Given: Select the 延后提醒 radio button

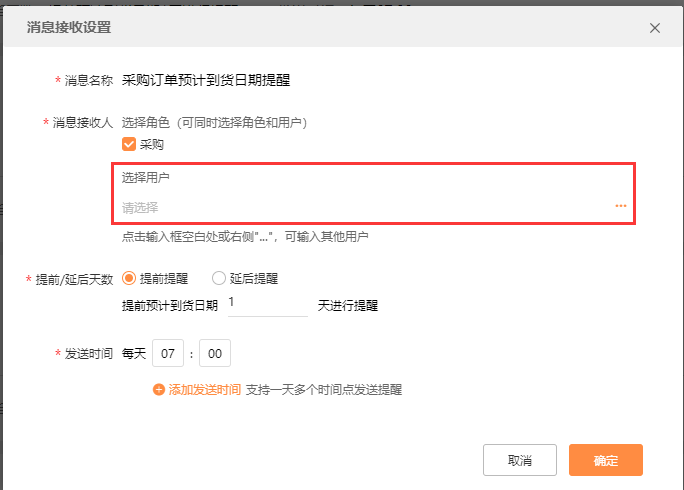Looking at the screenshot, I should (x=219, y=278).
